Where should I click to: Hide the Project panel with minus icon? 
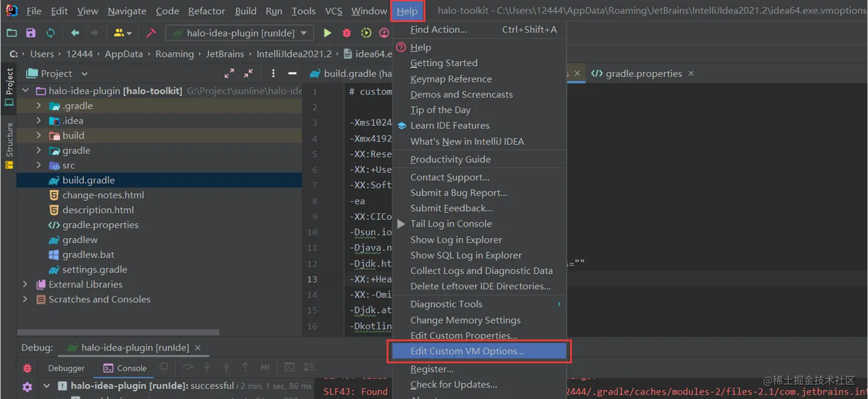pyautogui.click(x=292, y=73)
